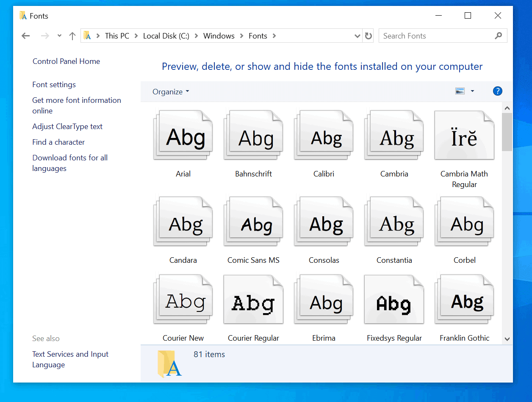Select the Cambria font icon
The height and width of the screenshot is (402, 532).
[394, 135]
